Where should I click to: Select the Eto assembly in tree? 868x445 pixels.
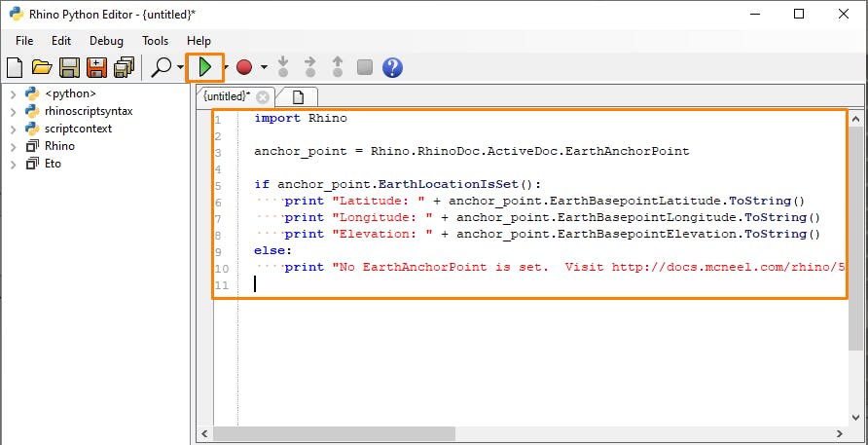pyautogui.click(x=54, y=164)
